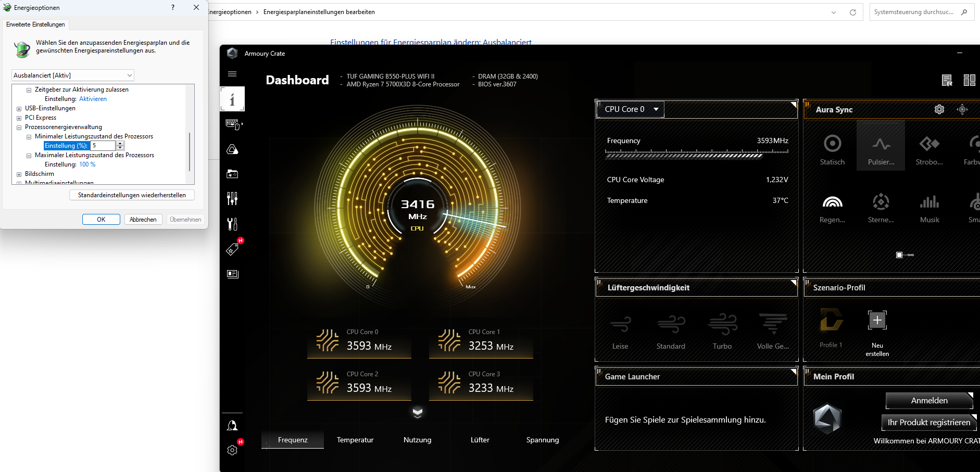980x472 pixels.
Task: Collapse Maximaler Leistungszustand des Prozessors node
Action: click(x=29, y=156)
